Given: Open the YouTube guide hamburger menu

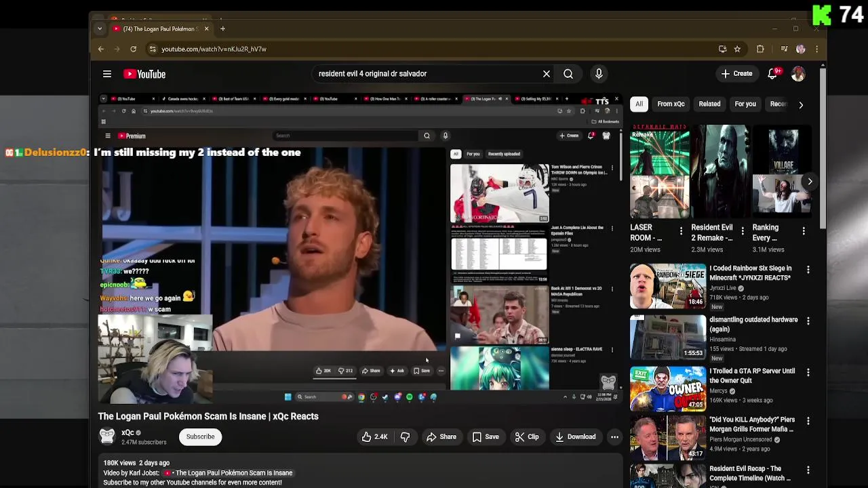Looking at the screenshot, I should [x=107, y=74].
